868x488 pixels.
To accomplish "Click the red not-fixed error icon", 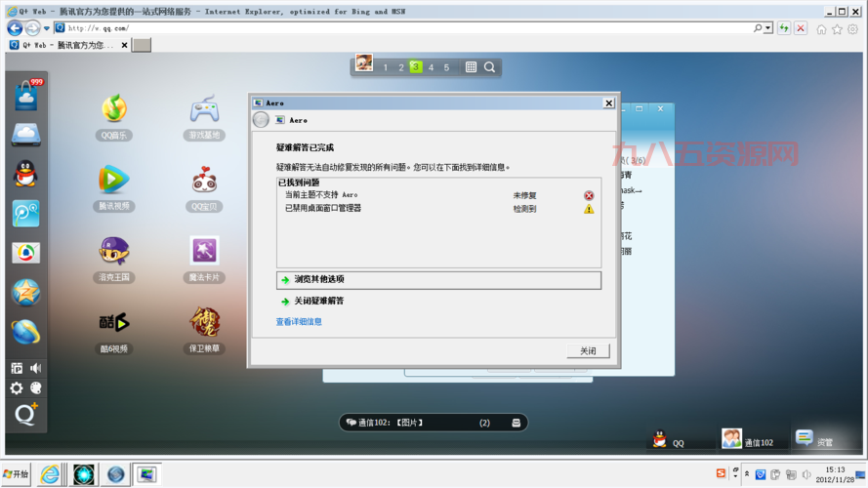I will [589, 195].
